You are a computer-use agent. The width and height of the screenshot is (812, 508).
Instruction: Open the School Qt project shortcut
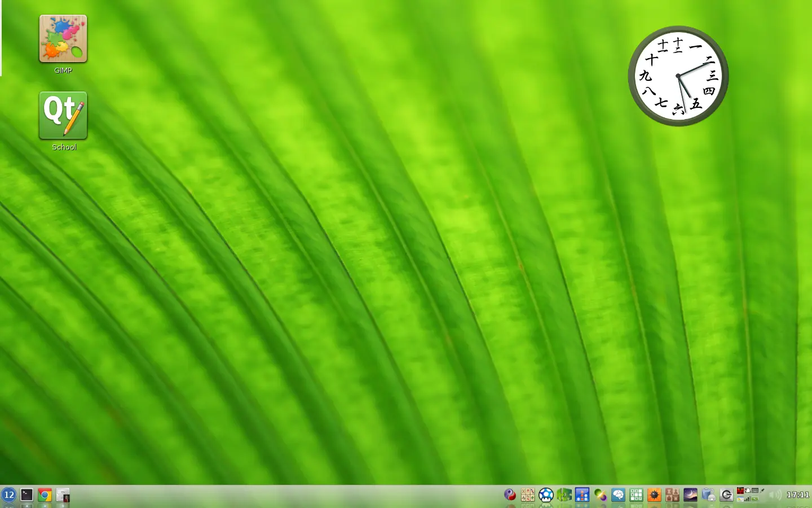click(63, 116)
